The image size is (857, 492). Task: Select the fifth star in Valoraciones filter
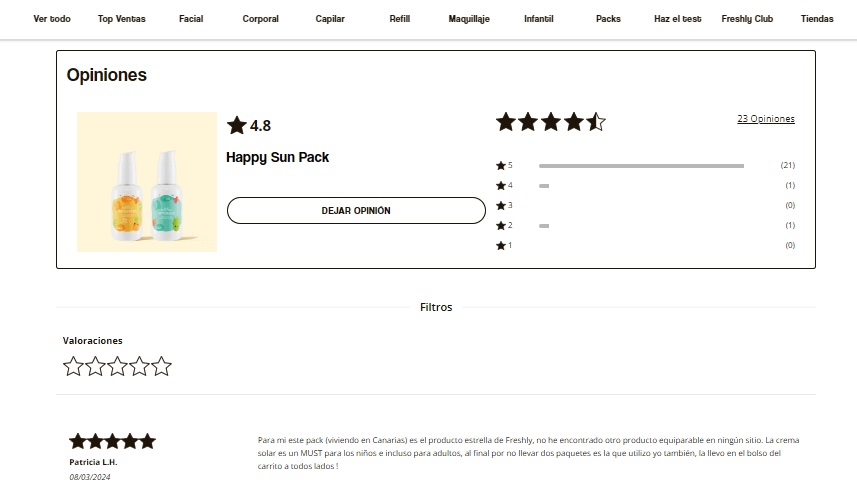(161, 366)
